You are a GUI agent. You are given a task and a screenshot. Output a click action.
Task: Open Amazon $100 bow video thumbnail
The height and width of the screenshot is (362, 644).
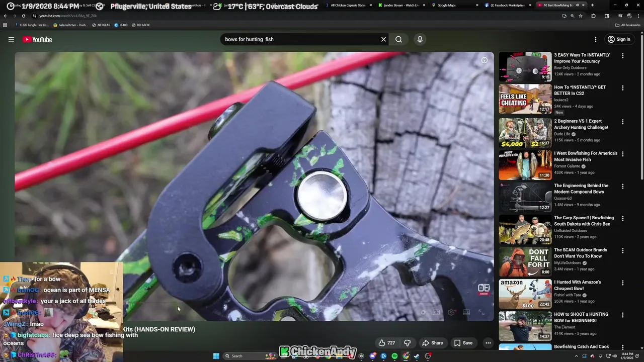(525, 294)
